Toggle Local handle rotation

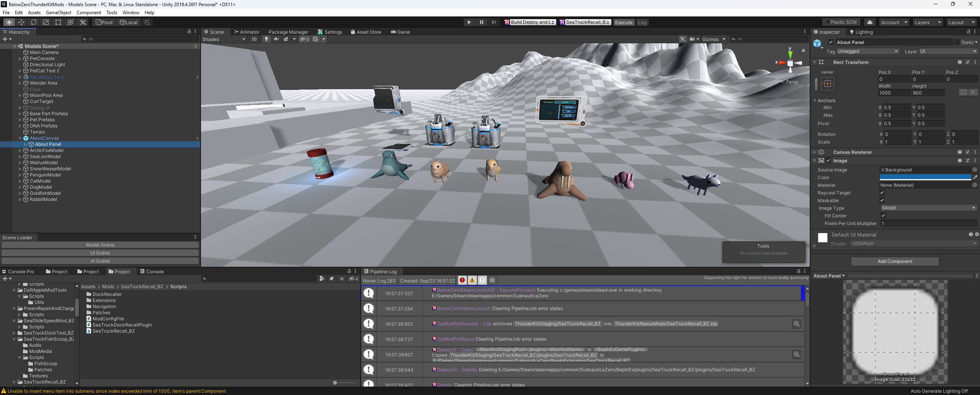tap(129, 22)
